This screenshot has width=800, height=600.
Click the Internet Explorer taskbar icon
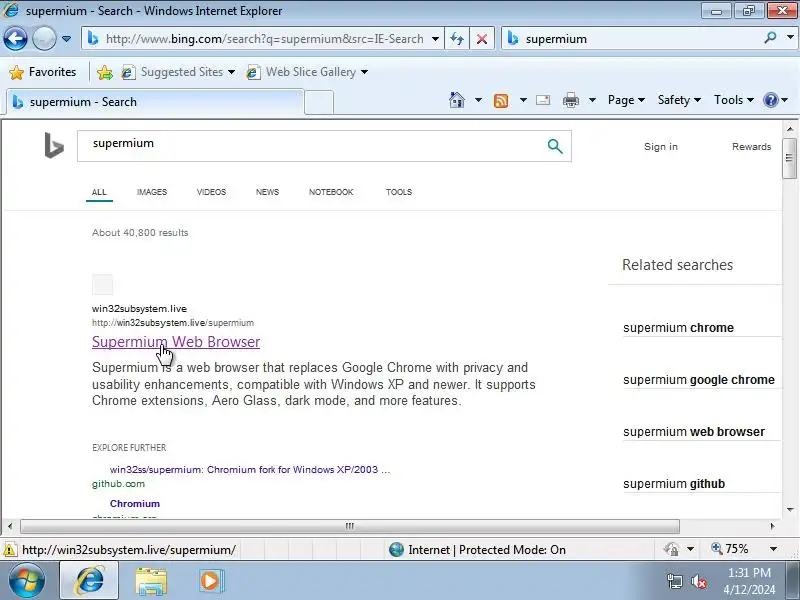(x=89, y=581)
